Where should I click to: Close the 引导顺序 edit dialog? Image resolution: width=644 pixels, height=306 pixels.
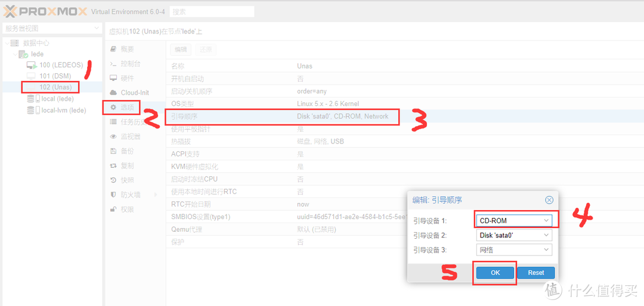[549, 200]
